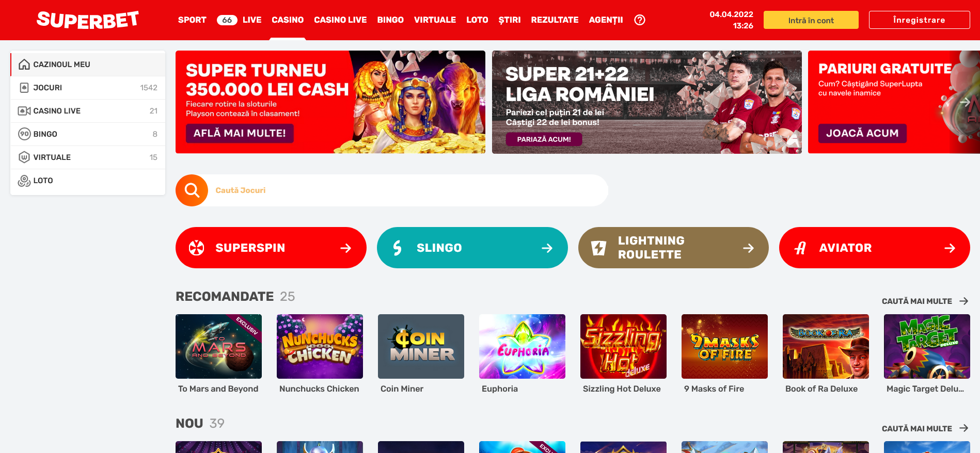Open the Virtuale sidebar icon
The width and height of the screenshot is (980, 453).
(x=24, y=157)
